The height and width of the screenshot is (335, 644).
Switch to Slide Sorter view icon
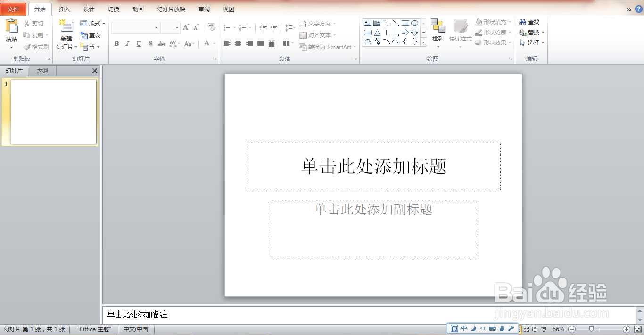coord(527,329)
